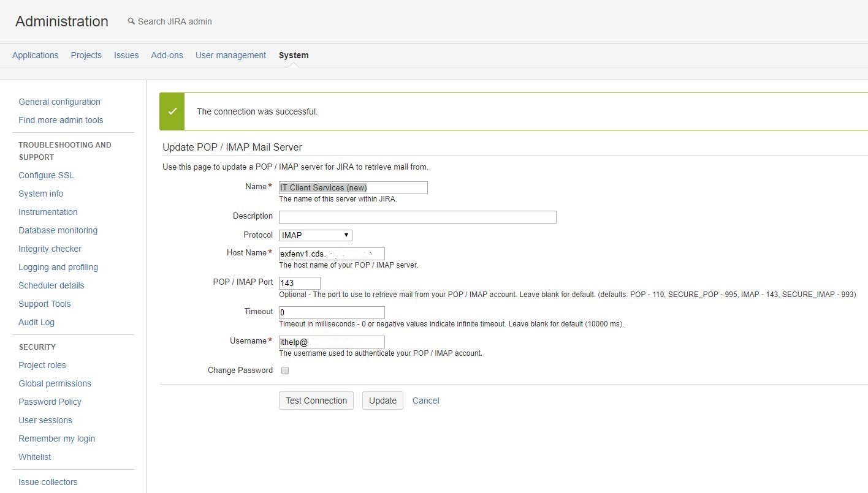Open Issue collectors link
This screenshot has height=493, width=868.
tap(48, 482)
